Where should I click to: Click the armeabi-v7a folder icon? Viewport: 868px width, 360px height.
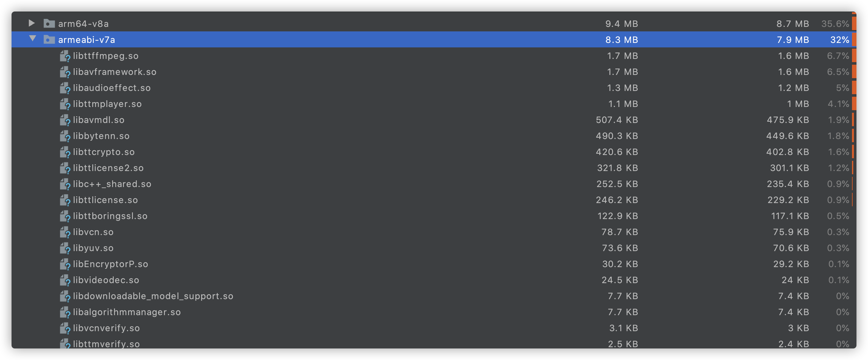pyautogui.click(x=49, y=39)
